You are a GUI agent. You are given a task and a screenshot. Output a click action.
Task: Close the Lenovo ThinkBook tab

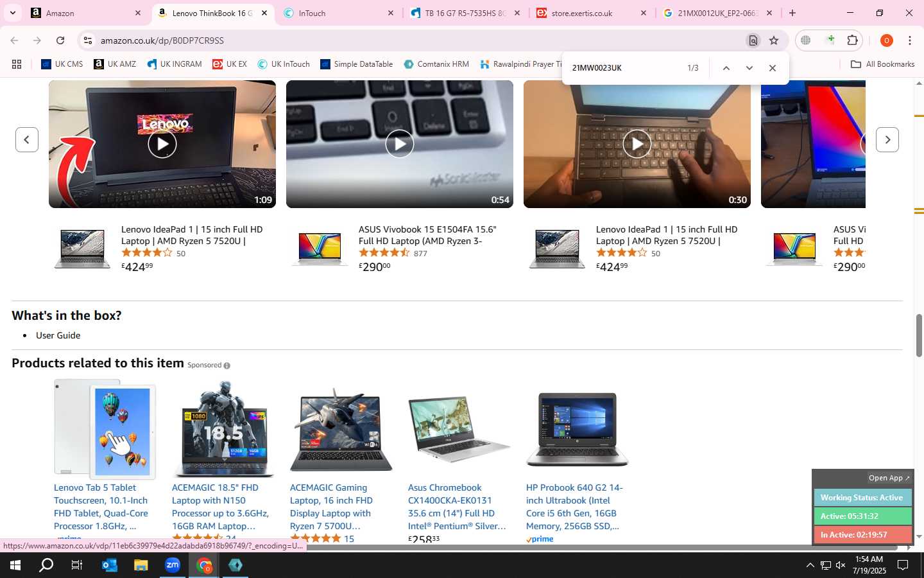point(264,13)
